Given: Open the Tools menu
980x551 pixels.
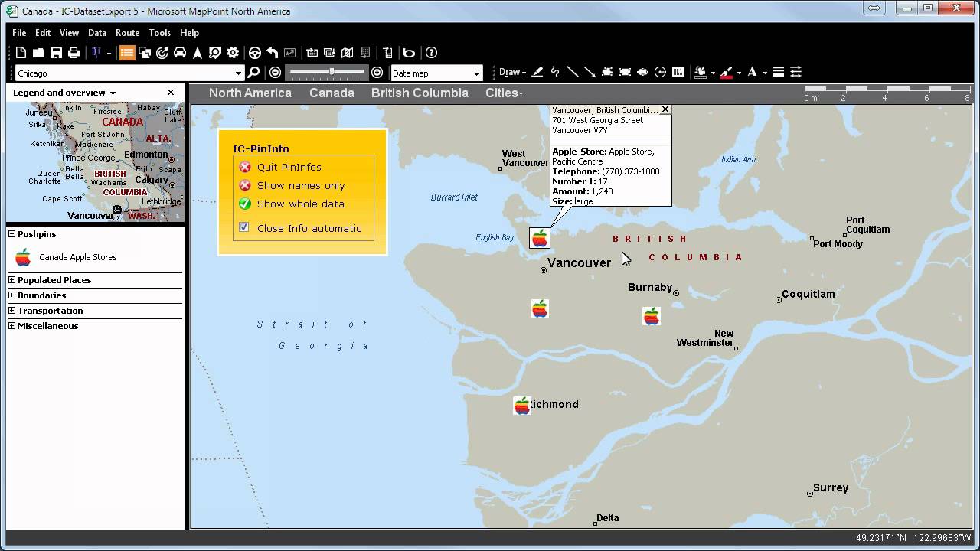Looking at the screenshot, I should tap(159, 33).
